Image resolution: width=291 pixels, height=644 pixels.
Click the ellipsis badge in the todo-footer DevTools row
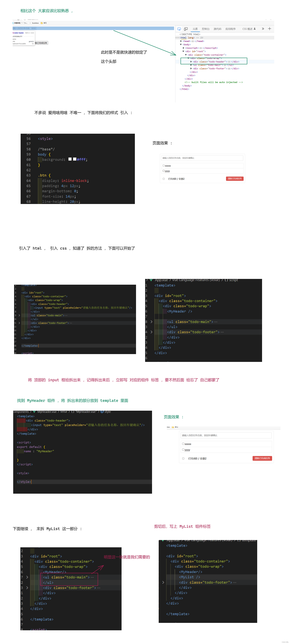point(229,69)
